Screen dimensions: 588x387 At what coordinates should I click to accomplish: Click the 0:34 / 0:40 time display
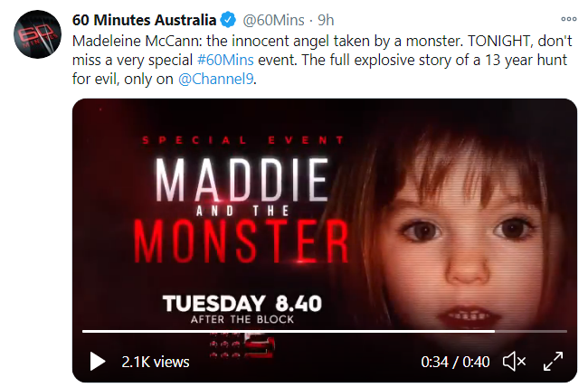click(455, 362)
